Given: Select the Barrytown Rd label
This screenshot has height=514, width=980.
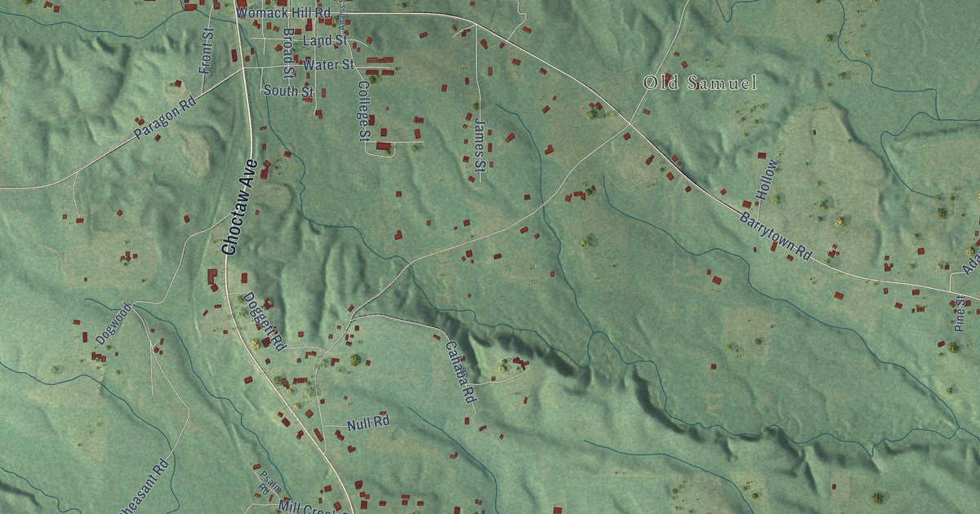Looking at the screenshot, I should coord(777,237).
